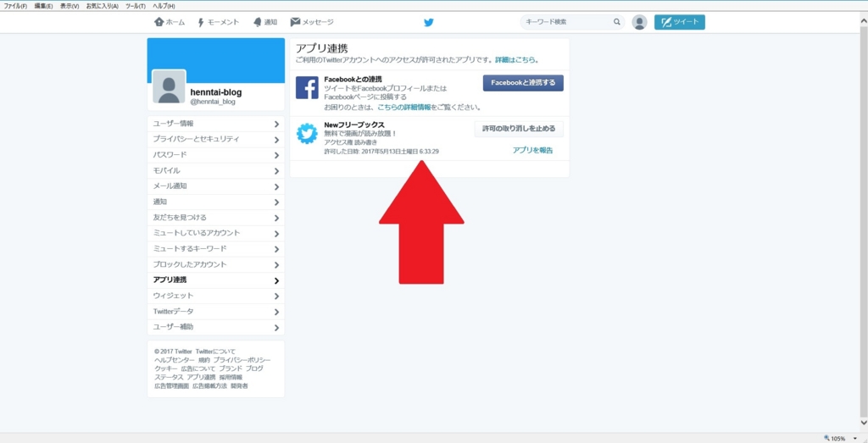This screenshot has height=443, width=868.
Task: Open ステータス footer link
Action: [169, 377]
